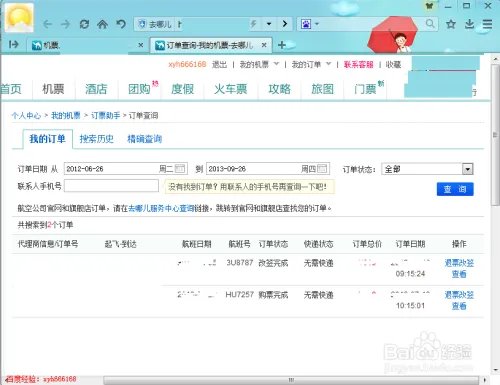Open the 门票 navigation item
Image resolution: width=500 pixels, height=385 pixels.
point(365,89)
